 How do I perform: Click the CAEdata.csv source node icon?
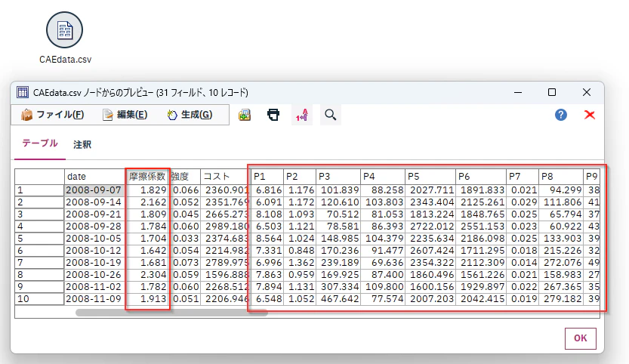[x=65, y=30]
